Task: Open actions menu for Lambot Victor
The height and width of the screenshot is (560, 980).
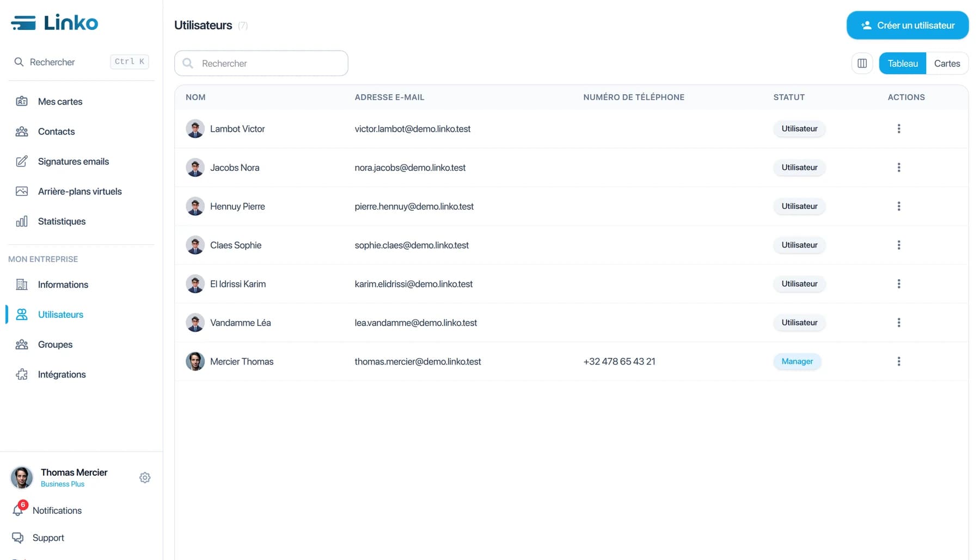Action: point(898,128)
